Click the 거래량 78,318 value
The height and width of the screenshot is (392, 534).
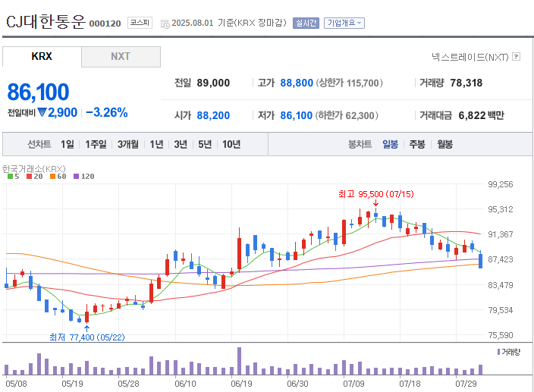[466, 83]
